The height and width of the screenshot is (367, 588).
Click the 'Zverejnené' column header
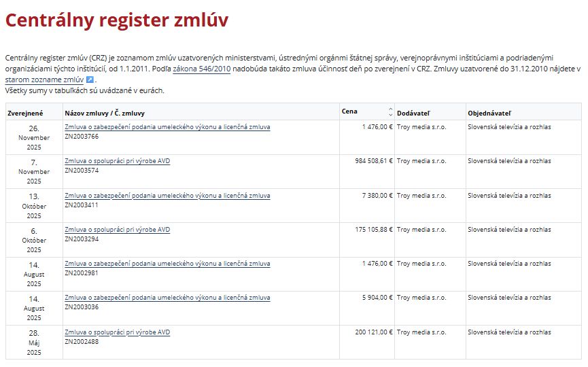(x=25, y=113)
